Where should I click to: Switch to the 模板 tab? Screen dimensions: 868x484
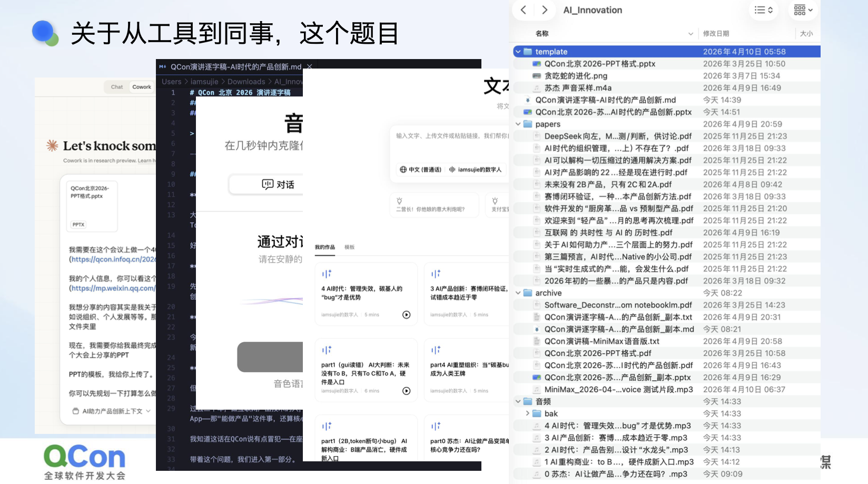pos(350,247)
